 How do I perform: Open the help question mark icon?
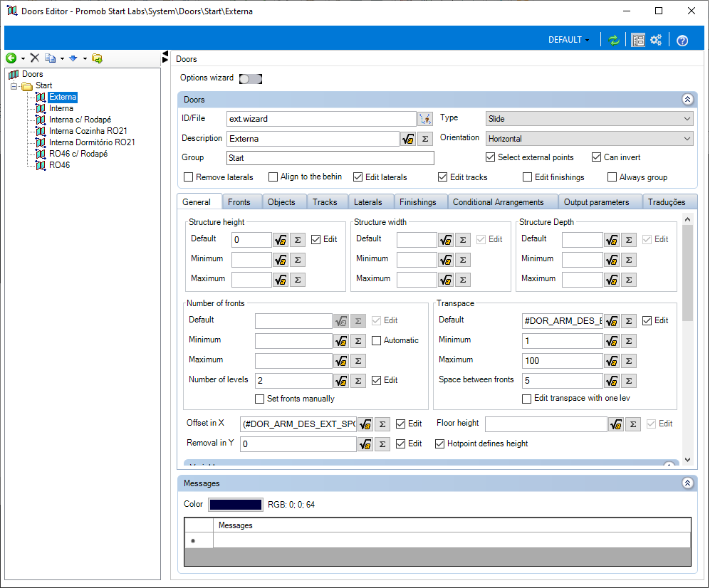[x=682, y=41]
